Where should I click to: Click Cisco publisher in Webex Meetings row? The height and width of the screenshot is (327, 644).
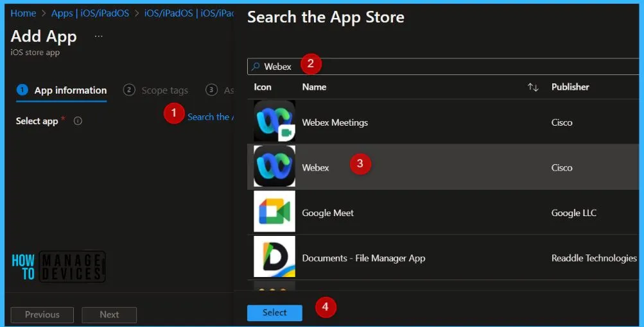(562, 122)
